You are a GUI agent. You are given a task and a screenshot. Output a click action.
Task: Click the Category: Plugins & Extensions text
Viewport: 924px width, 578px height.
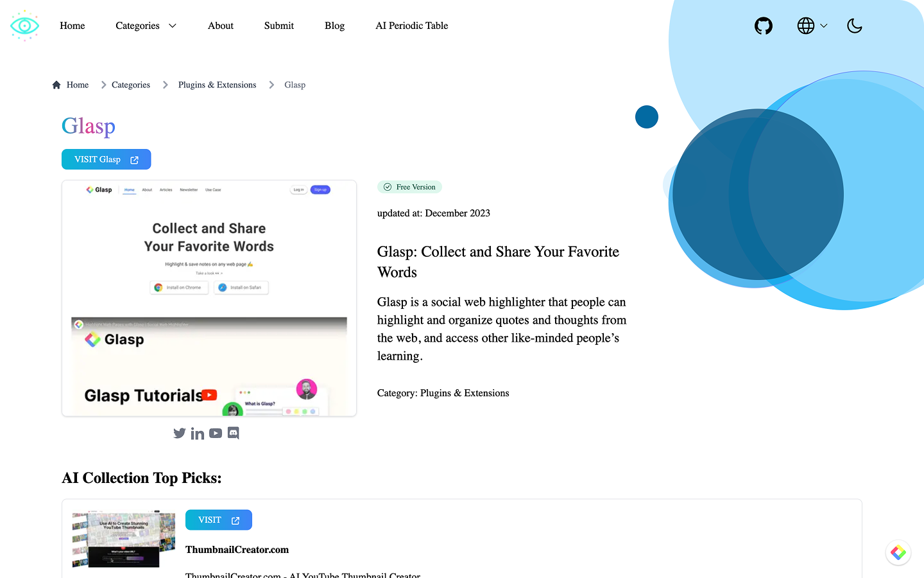(x=443, y=393)
